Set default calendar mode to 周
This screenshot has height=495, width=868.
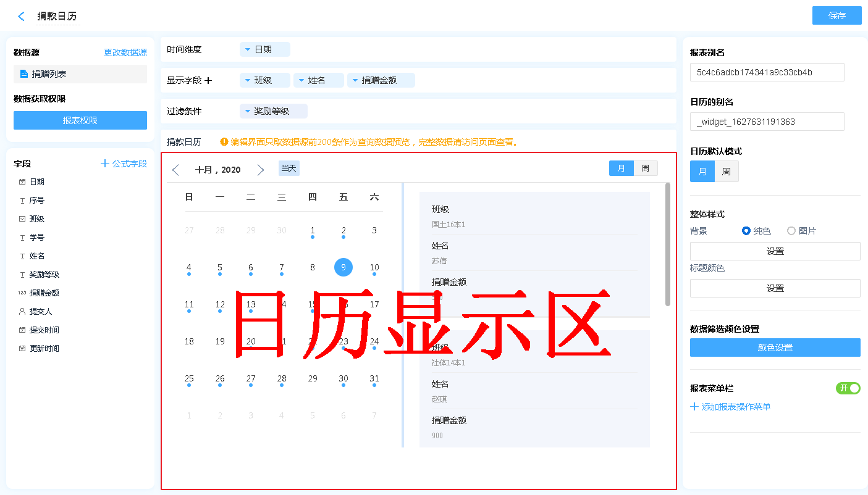click(726, 172)
